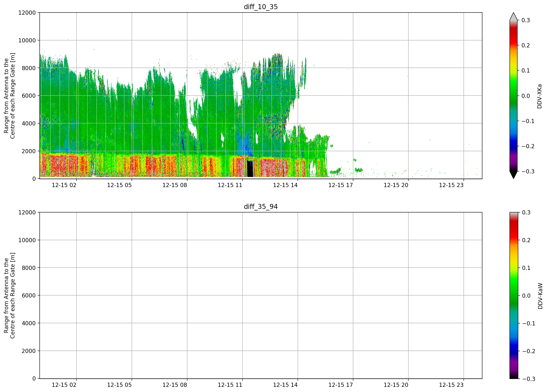Click the −0.1 tick on DDV-KaW colorbar
Image resolution: width=547 pixels, height=392 pixels.
[529, 324]
